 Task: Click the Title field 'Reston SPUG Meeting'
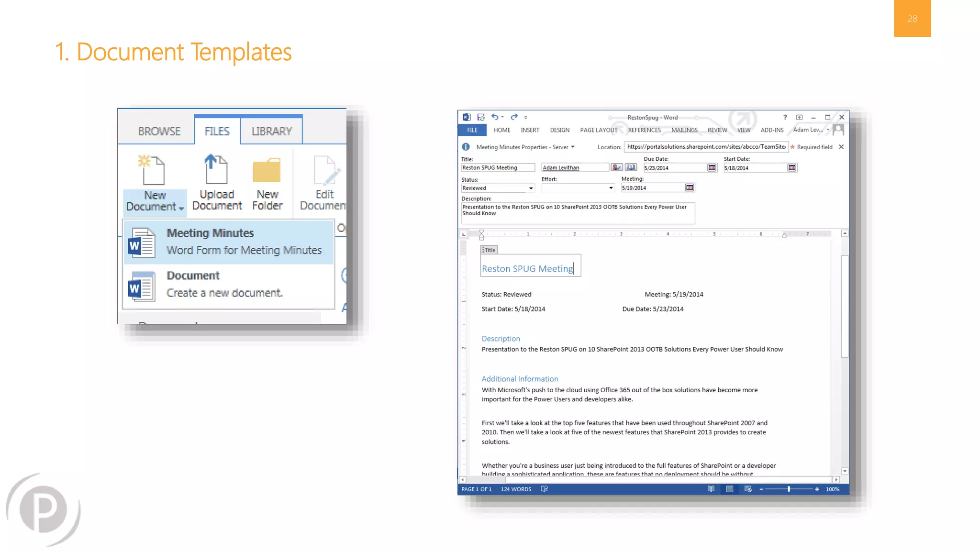(x=498, y=168)
